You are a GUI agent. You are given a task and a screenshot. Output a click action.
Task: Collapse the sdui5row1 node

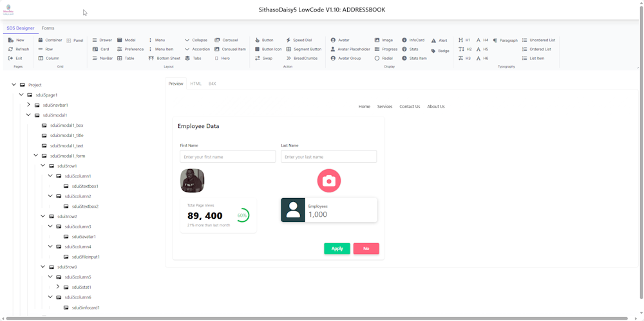(x=43, y=166)
